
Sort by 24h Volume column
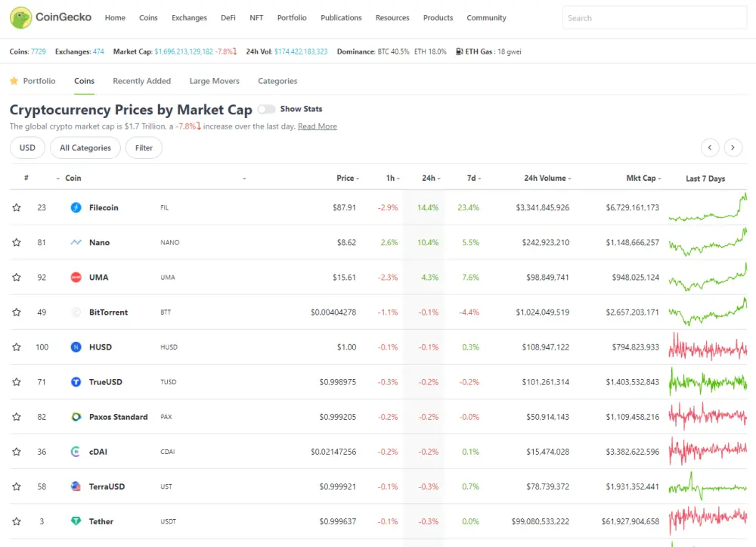click(x=547, y=178)
